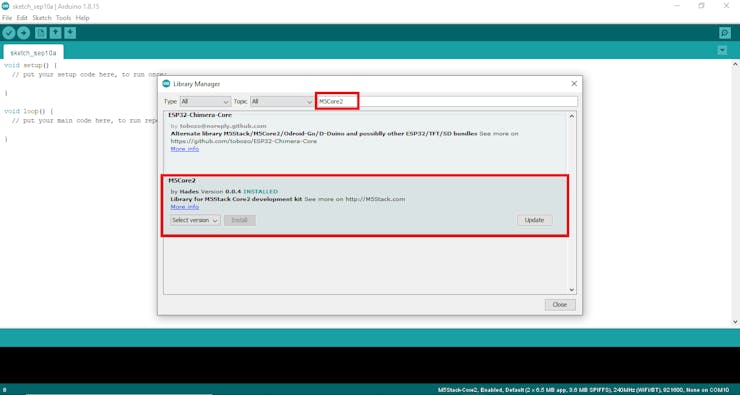Save the sketch with Save icon
The image size is (740, 395).
pos(70,33)
